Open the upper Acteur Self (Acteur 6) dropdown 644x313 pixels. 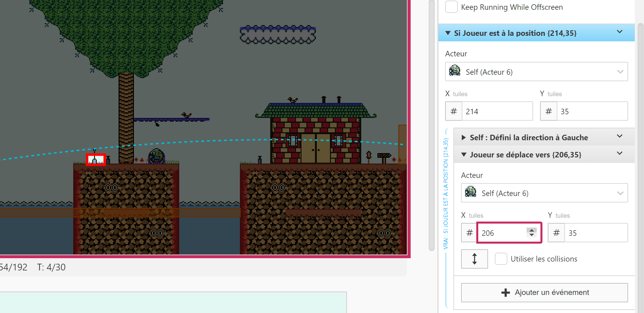pos(536,72)
